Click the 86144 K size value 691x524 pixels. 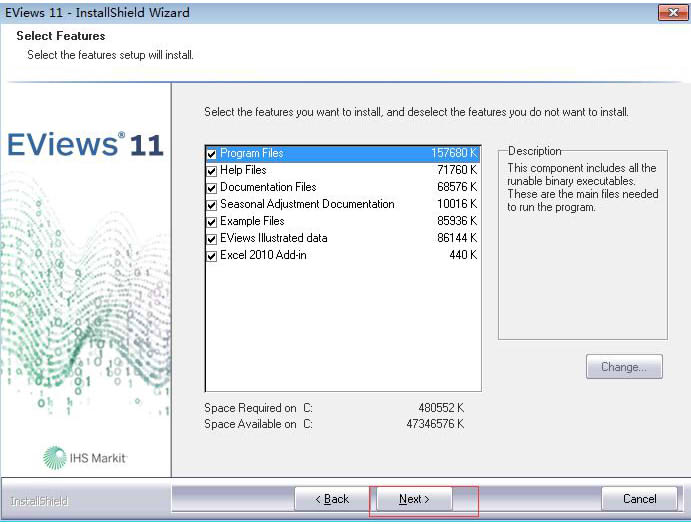tap(457, 238)
